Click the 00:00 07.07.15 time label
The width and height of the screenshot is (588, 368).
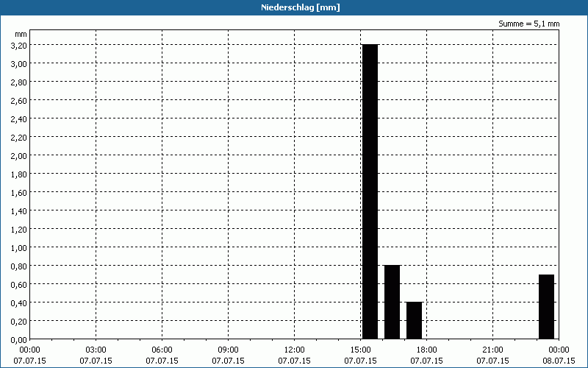pos(29,355)
